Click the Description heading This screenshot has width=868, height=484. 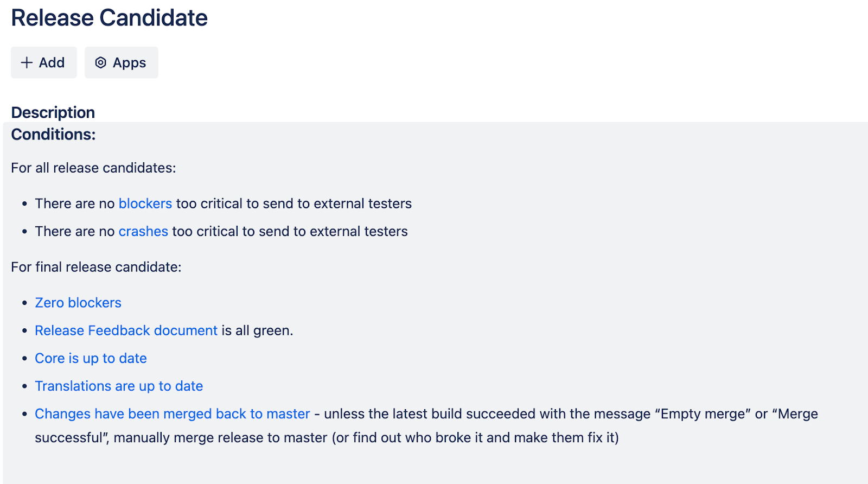[53, 112]
